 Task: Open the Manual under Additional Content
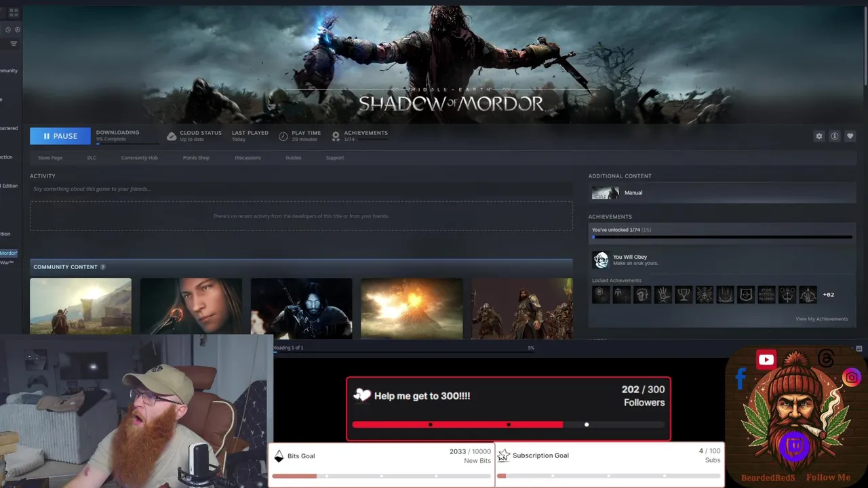[722, 193]
